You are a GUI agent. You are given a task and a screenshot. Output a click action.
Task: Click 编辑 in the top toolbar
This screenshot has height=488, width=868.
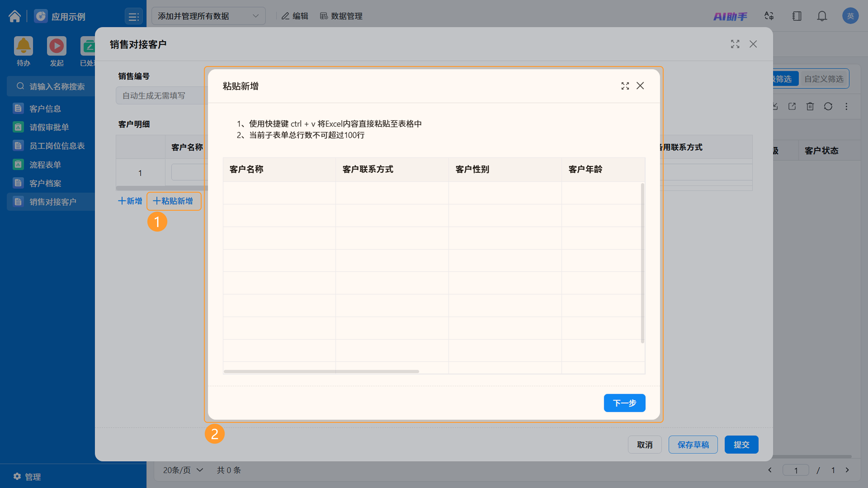[295, 16]
